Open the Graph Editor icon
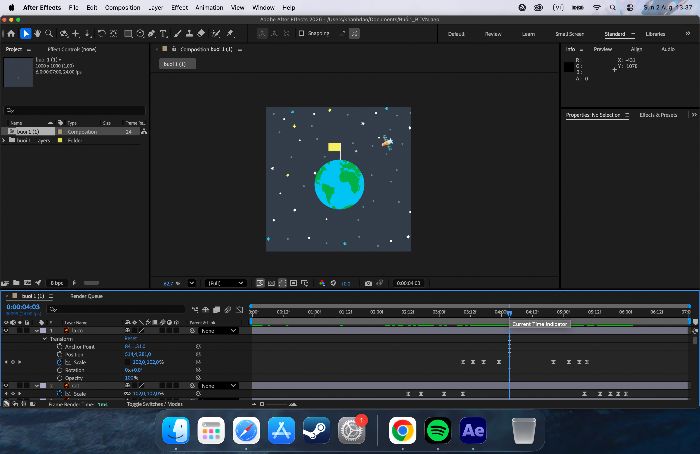The width and height of the screenshot is (700, 454). tap(240, 309)
